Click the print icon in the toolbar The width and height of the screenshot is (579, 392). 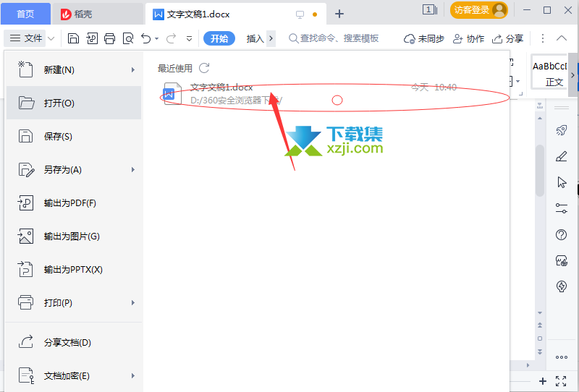pos(110,38)
